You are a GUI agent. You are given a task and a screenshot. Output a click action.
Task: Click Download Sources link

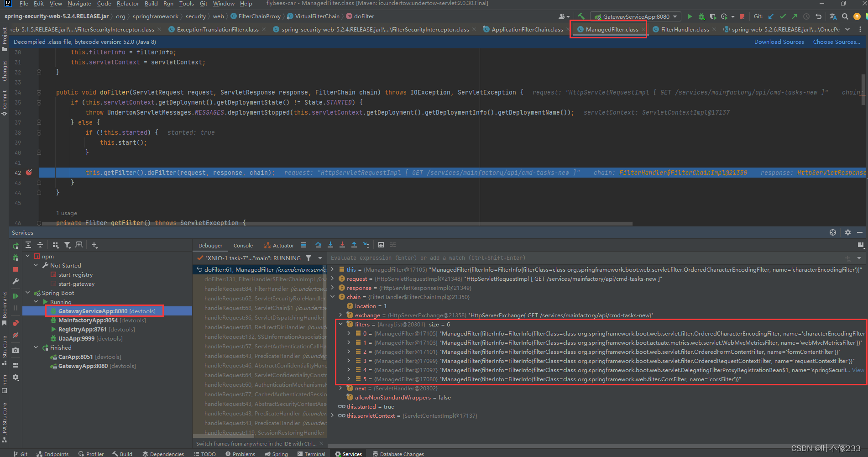click(779, 42)
